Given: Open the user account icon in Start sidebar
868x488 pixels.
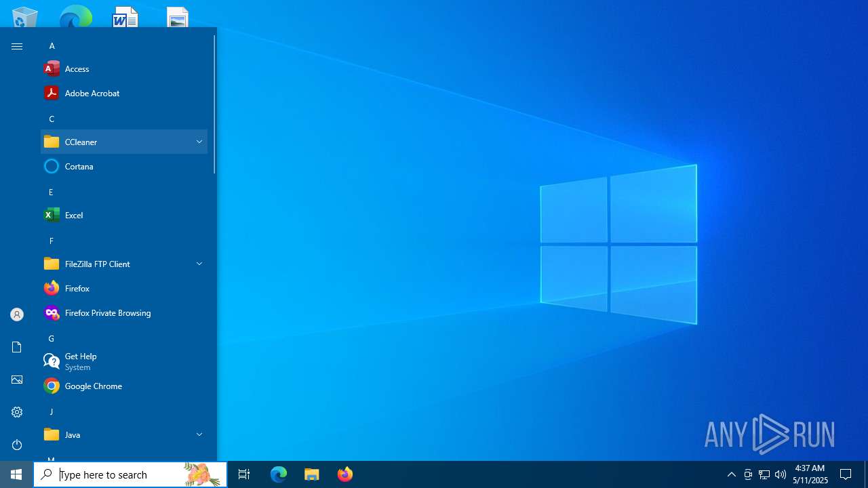Looking at the screenshot, I should pos(17,314).
